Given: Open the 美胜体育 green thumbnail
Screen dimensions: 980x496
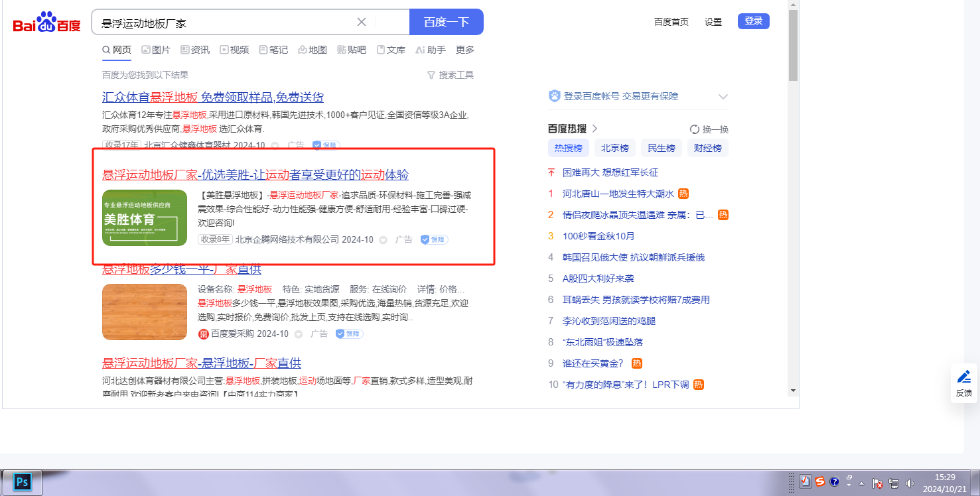Looking at the screenshot, I should click(x=145, y=217).
